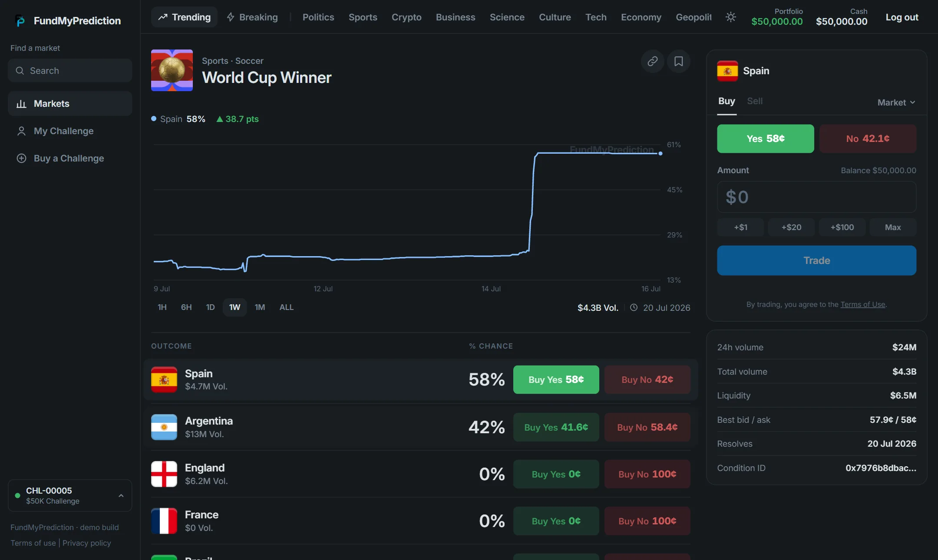Add +$20 to amount
Viewport: 938px width, 560px height.
click(x=791, y=227)
